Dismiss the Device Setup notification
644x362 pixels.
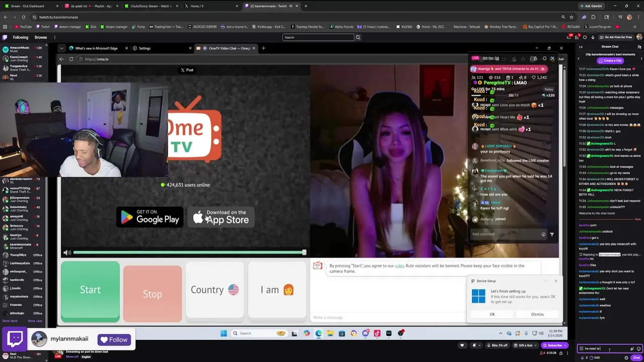pos(537,314)
